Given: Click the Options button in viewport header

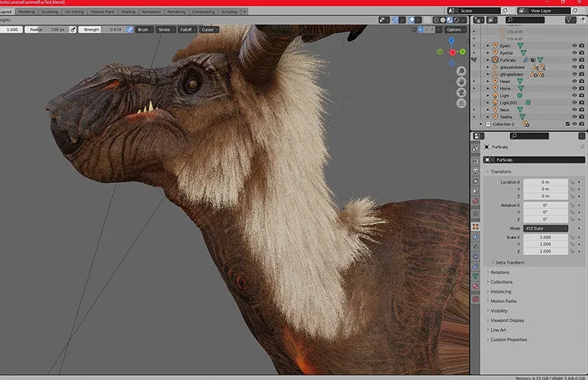Looking at the screenshot, I should pos(456,30).
